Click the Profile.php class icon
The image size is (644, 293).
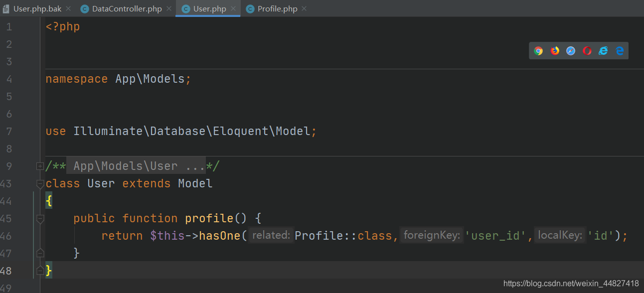pos(250,8)
